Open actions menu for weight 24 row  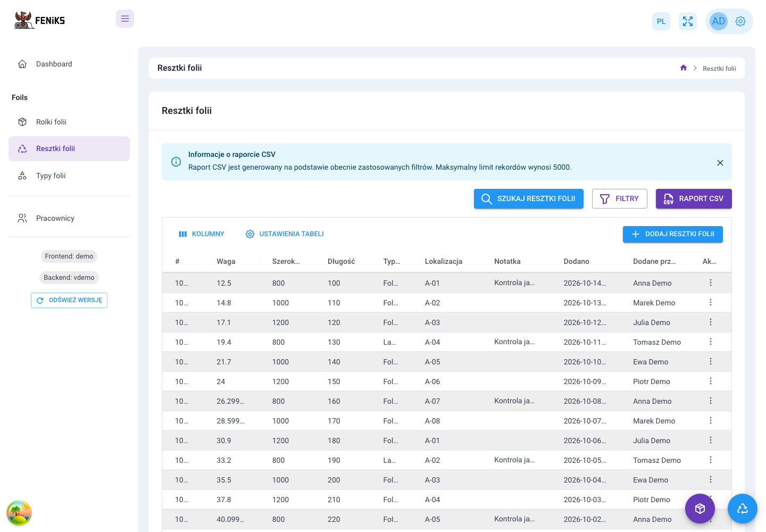pyautogui.click(x=711, y=381)
